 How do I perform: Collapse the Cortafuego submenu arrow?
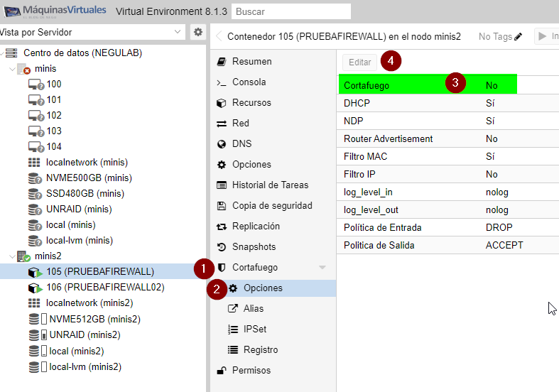click(x=322, y=268)
